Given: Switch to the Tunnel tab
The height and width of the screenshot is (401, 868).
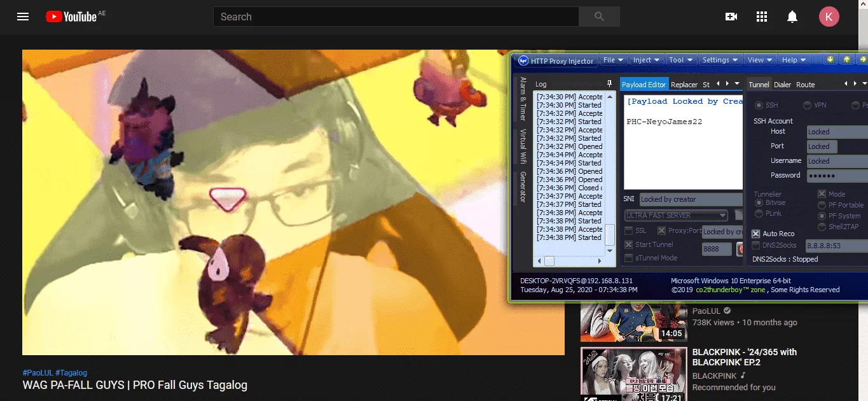Looking at the screenshot, I should tap(759, 84).
